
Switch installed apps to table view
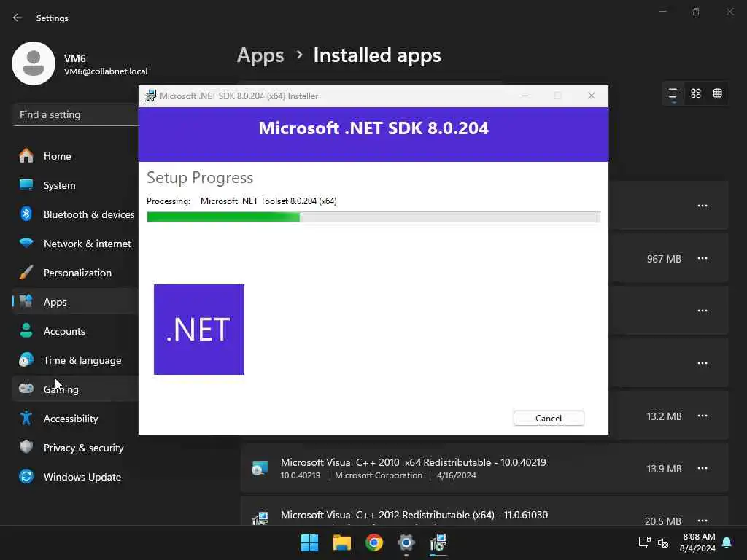[x=718, y=93]
